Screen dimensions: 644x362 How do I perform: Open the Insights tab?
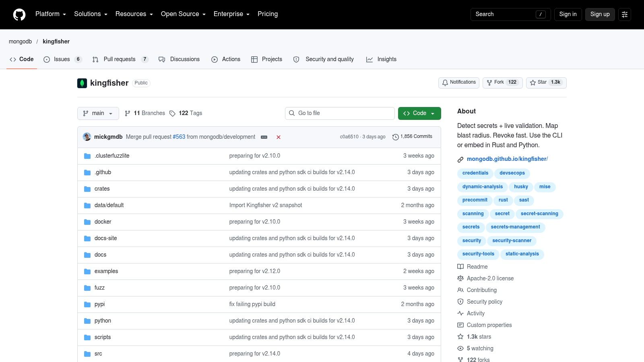(381, 59)
